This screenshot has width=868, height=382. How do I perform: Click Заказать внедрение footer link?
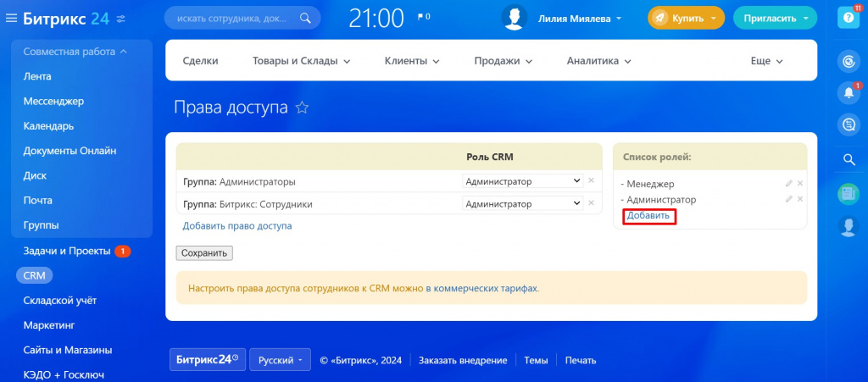click(463, 361)
